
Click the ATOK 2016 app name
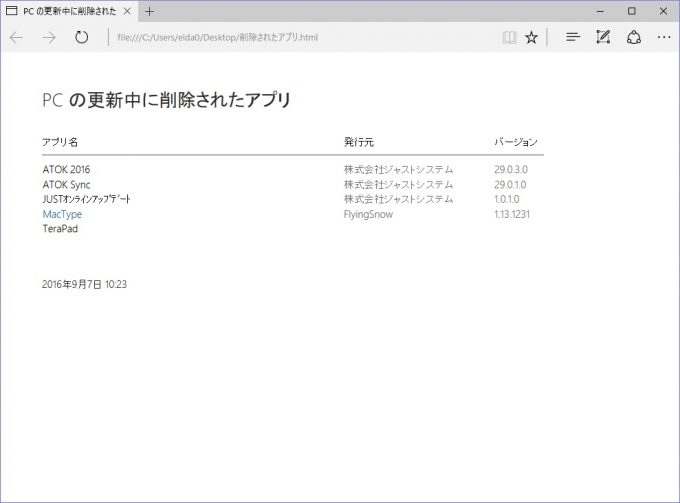(66, 170)
